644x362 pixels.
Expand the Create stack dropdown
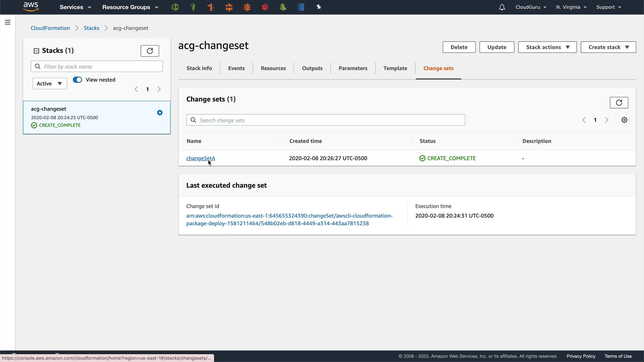608,47
